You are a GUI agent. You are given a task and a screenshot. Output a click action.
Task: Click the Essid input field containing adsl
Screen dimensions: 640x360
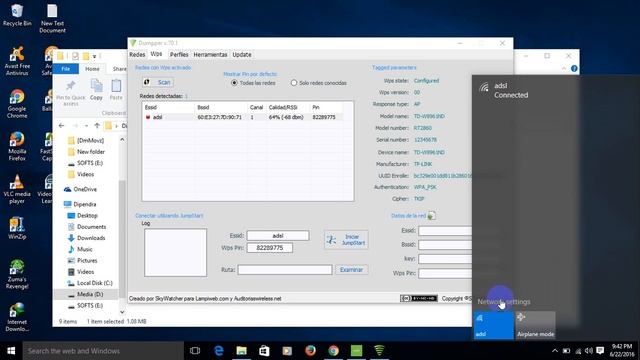[x=278, y=236]
